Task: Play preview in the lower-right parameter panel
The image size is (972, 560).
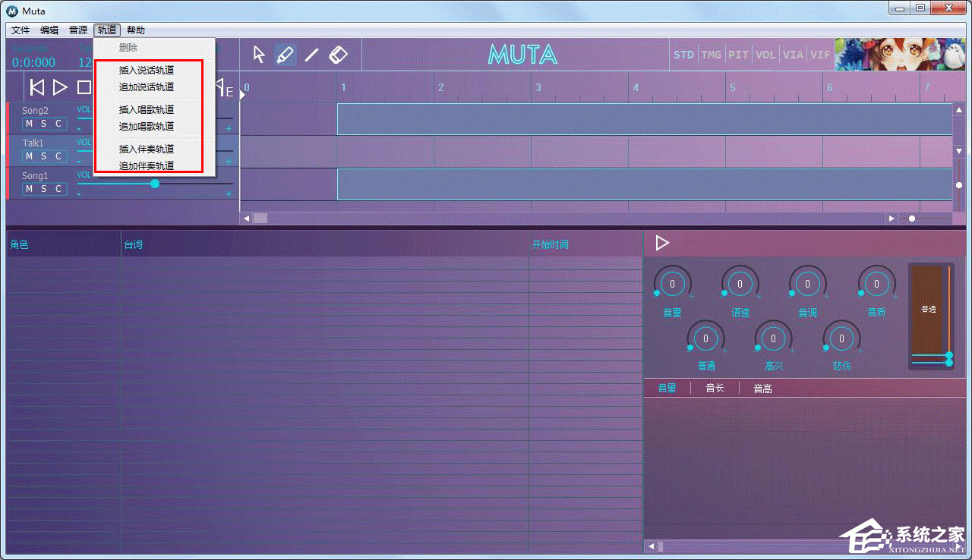Action: pos(662,243)
